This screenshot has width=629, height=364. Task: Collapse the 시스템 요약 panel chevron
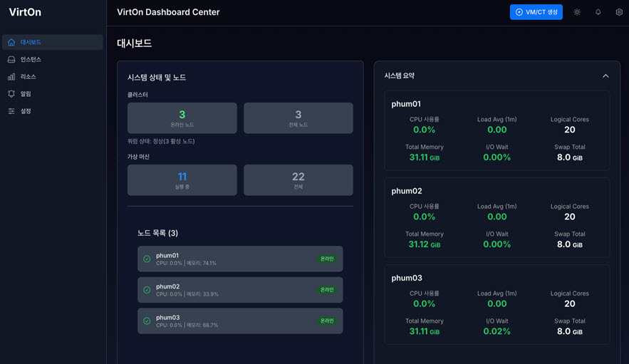pos(605,76)
